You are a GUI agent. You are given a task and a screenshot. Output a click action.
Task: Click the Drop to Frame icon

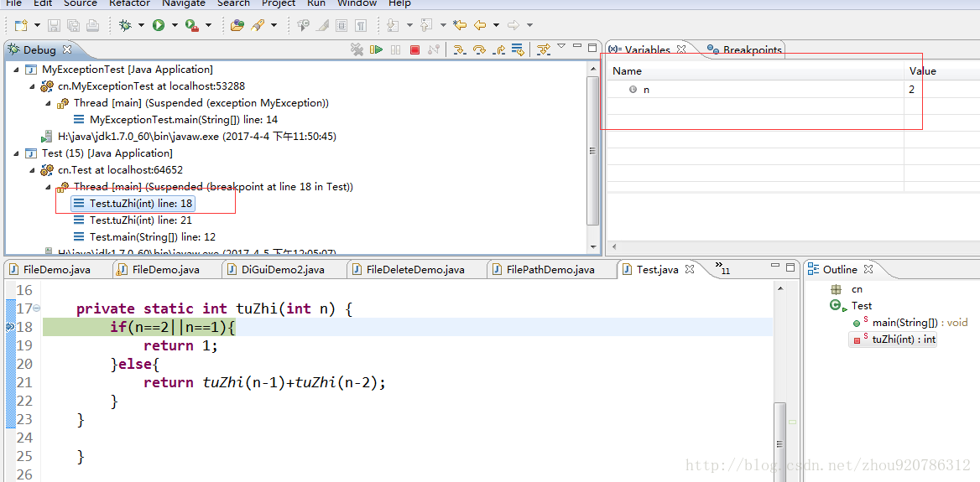(518, 49)
